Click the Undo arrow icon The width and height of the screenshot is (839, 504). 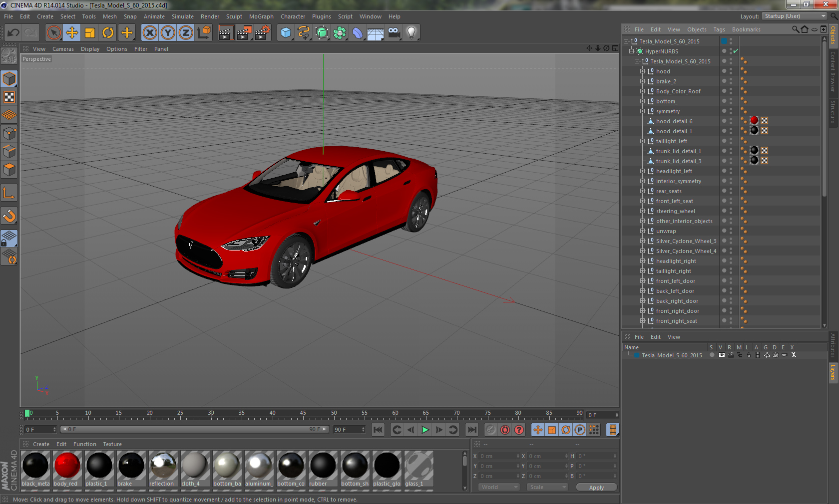pyautogui.click(x=13, y=33)
